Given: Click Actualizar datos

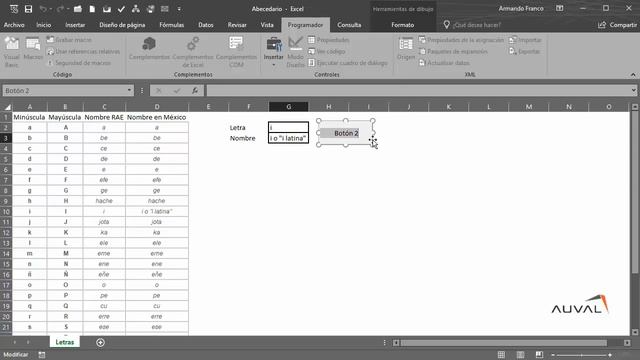Looking at the screenshot, I should [x=444, y=63].
